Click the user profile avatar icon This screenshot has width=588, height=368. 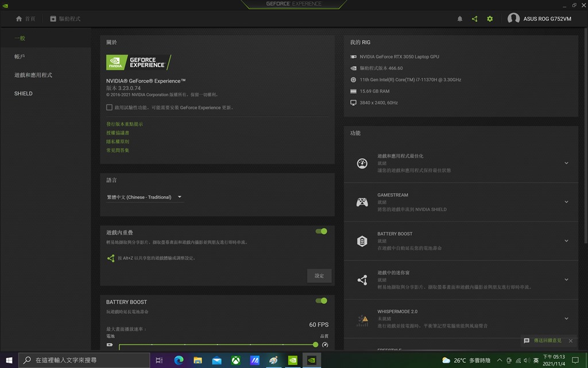pyautogui.click(x=513, y=19)
